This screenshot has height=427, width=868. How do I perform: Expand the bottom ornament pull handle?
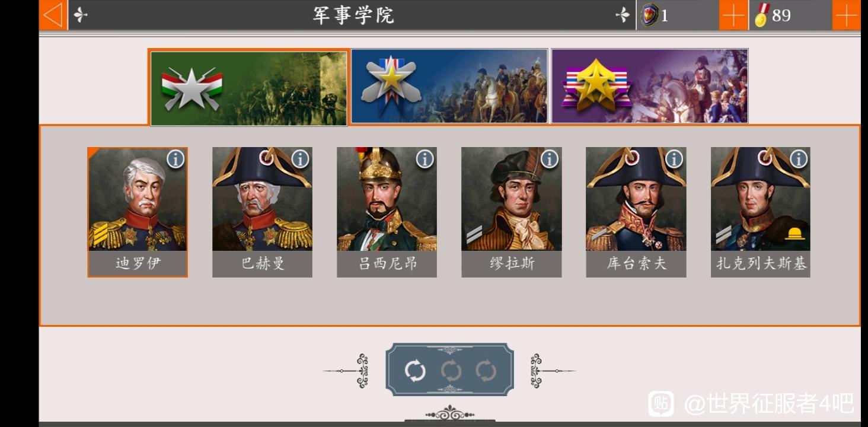[449, 413]
